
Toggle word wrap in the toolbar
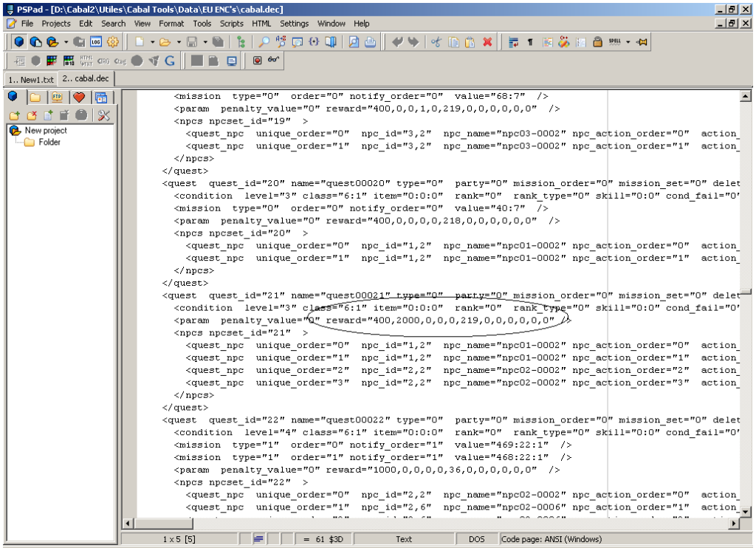pyautogui.click(x=514, y=42)
